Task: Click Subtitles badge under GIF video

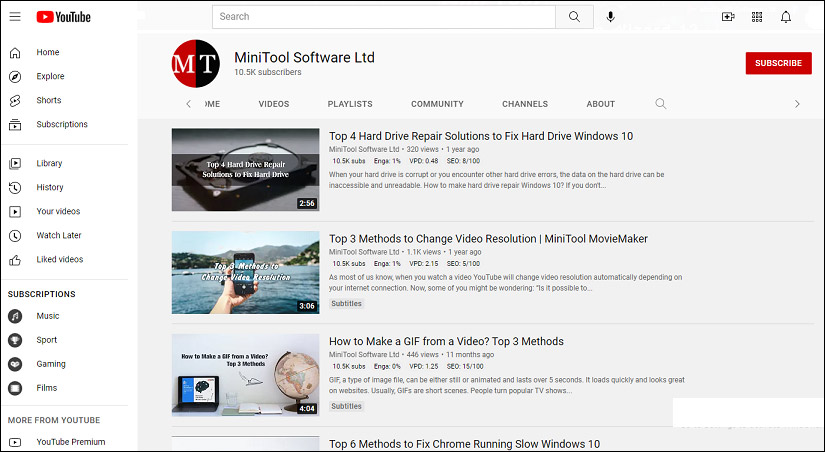Action: (346, 406)
